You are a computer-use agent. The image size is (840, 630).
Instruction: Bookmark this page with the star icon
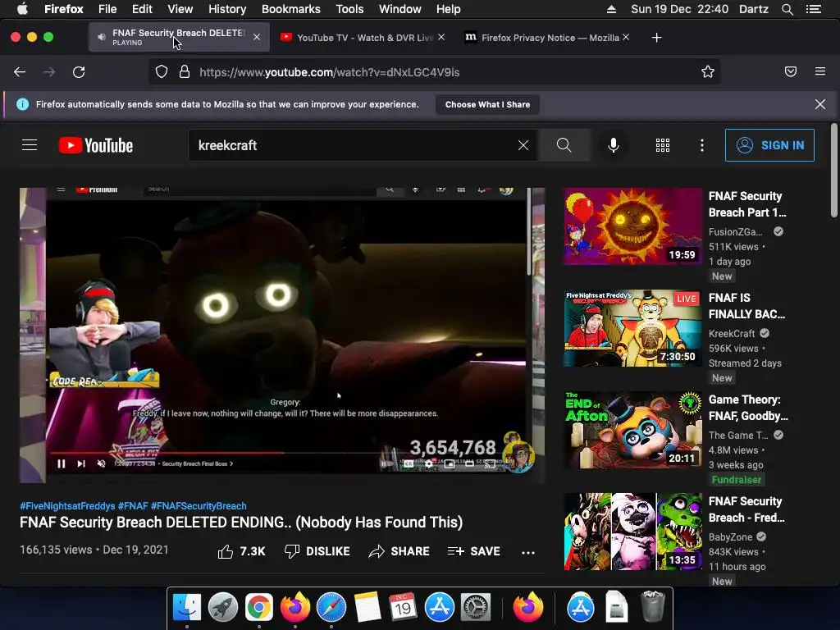708,72
